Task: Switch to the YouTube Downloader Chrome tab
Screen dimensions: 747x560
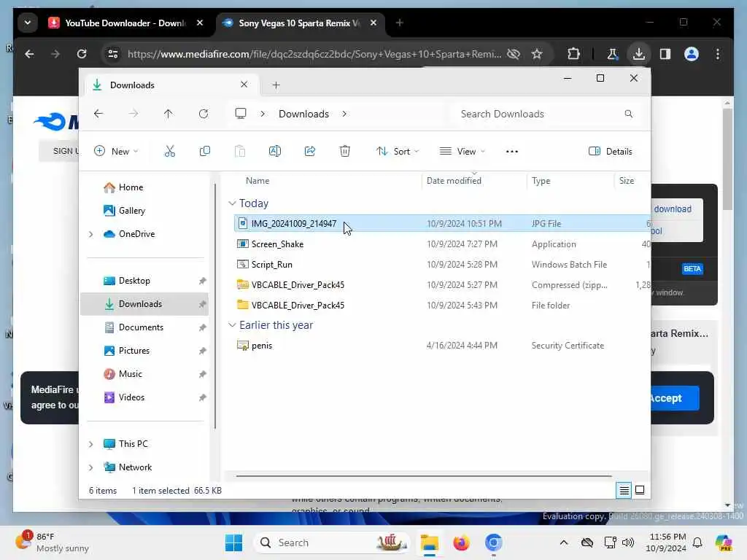Action: tap(125, 23)
